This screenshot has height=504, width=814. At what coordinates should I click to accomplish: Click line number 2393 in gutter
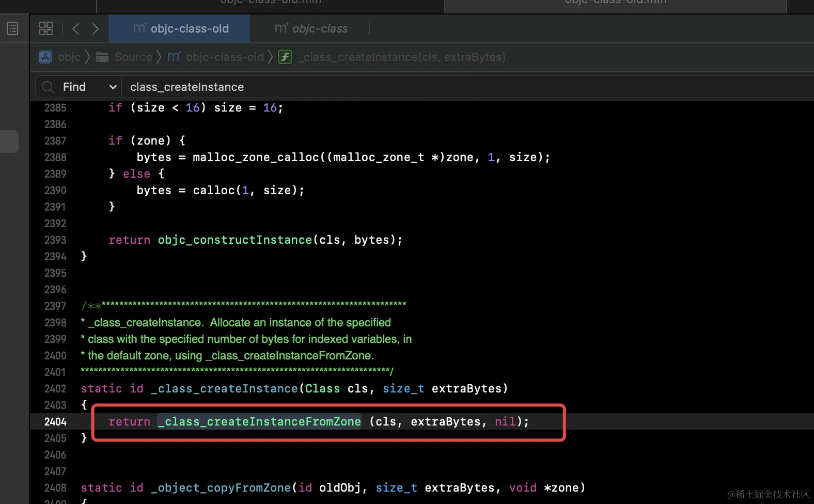pos(55,240)
